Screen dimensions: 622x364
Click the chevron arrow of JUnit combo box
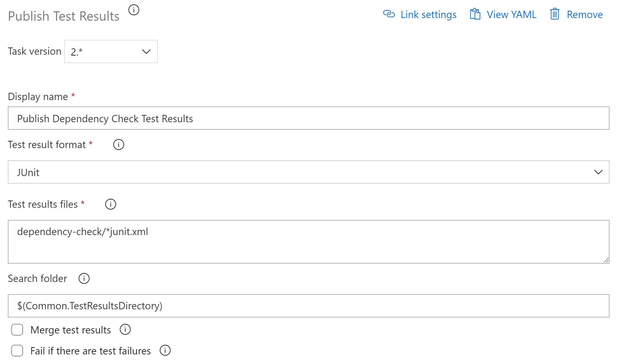click(x=598, y=172)
